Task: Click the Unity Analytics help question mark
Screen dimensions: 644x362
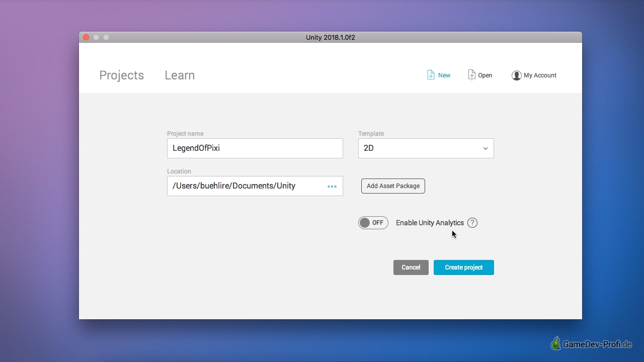Action: tap(472, 223)
